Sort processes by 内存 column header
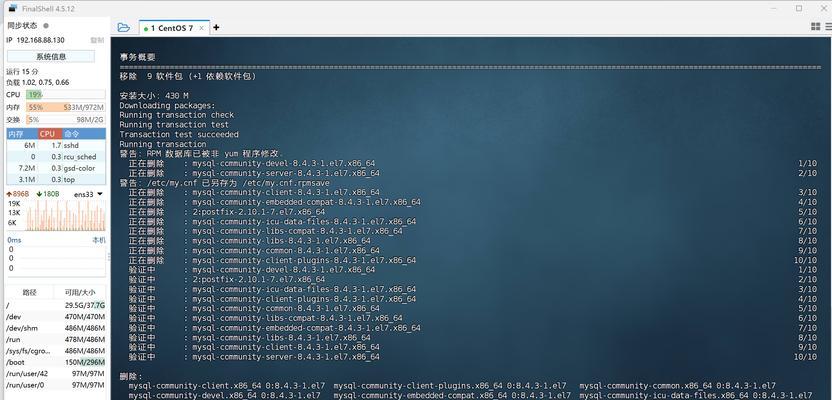The width and height of the screenshot is (832, 400). [22, 134]
